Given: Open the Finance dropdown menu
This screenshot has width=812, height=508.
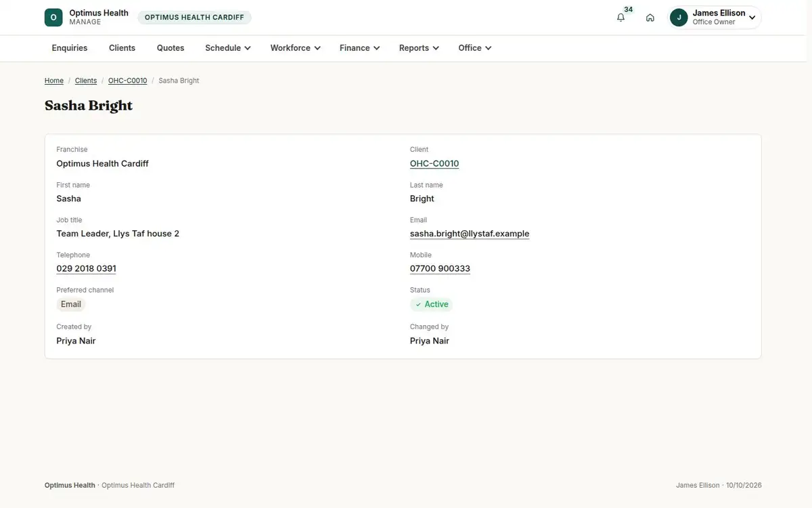Looking at the screenshot, I should pyautogui.click(x=360, y=48).
